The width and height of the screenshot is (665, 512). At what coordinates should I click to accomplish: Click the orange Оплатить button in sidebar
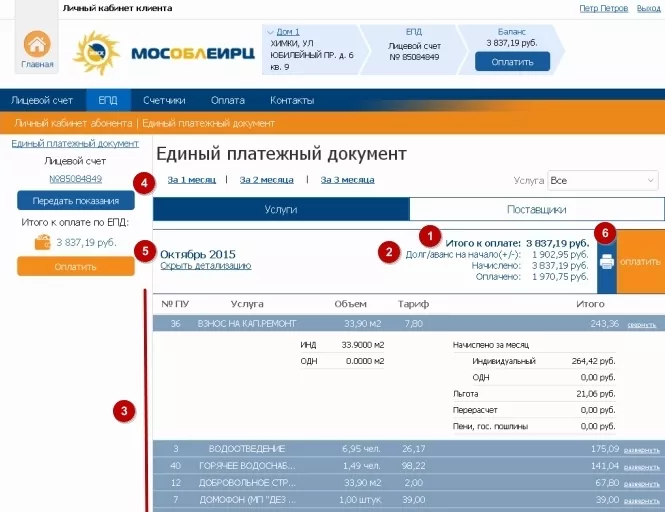75,267
